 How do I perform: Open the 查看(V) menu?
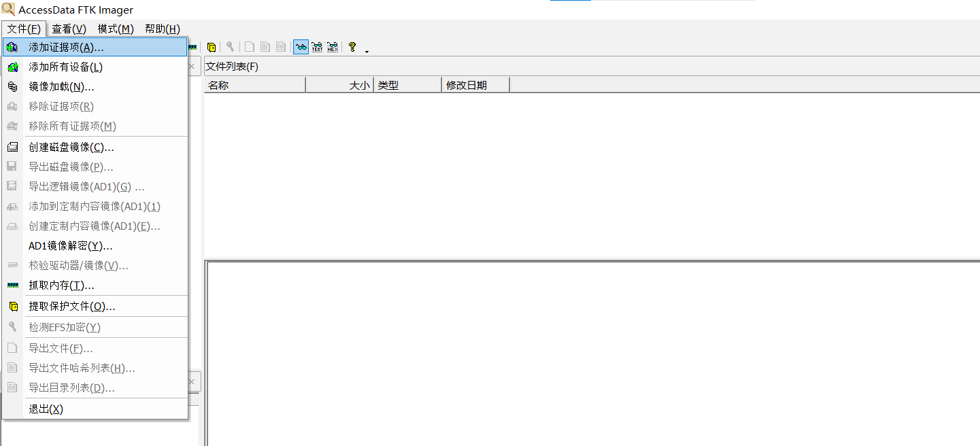69,29
